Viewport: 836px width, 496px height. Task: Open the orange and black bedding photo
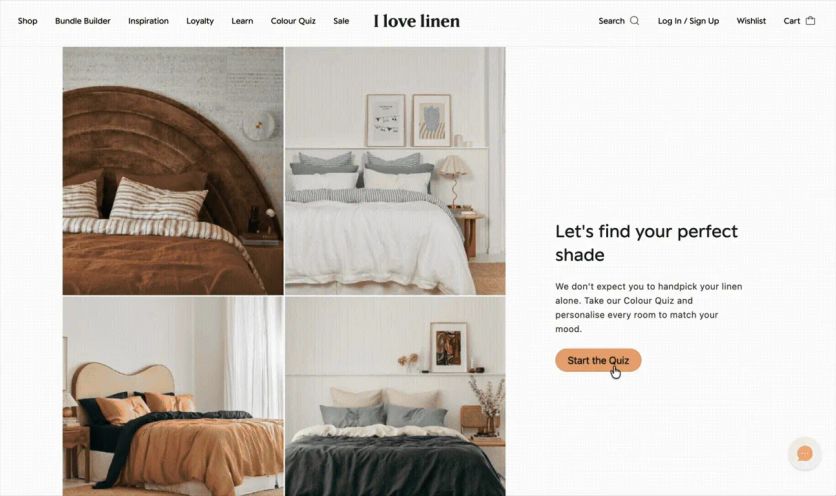pos(173,396)
